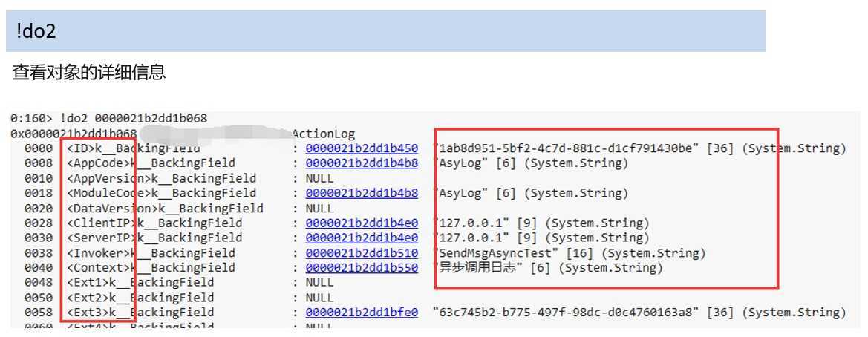Click the NULL value in Ext2 row
This screenshot has height=337, width=868.
(319, 298)
